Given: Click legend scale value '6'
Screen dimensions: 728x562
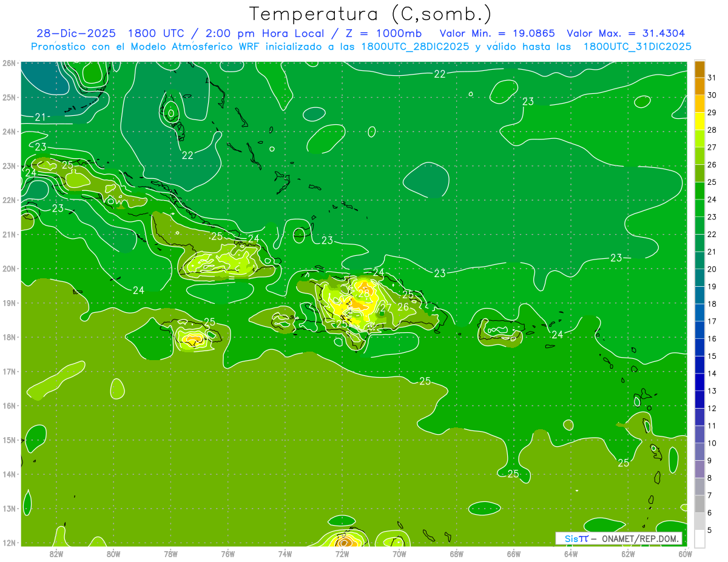Looking at the screenshot, I should coord(710,512).
